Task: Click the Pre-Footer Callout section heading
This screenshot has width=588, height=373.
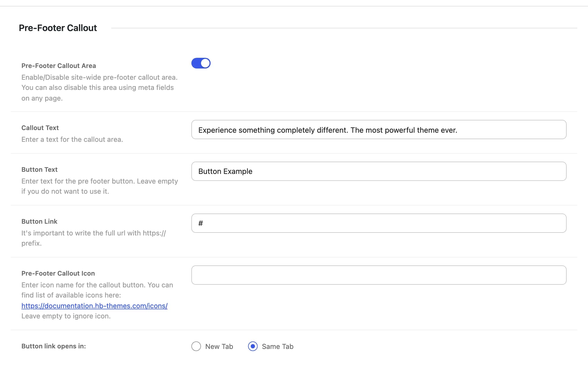Action: pos(58,28)
